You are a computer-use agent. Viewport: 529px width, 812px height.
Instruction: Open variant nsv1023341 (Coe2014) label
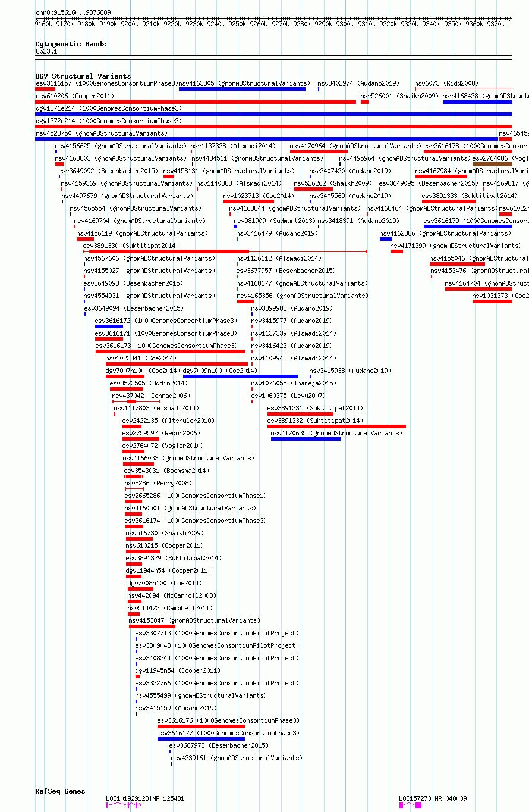(141, 358)
